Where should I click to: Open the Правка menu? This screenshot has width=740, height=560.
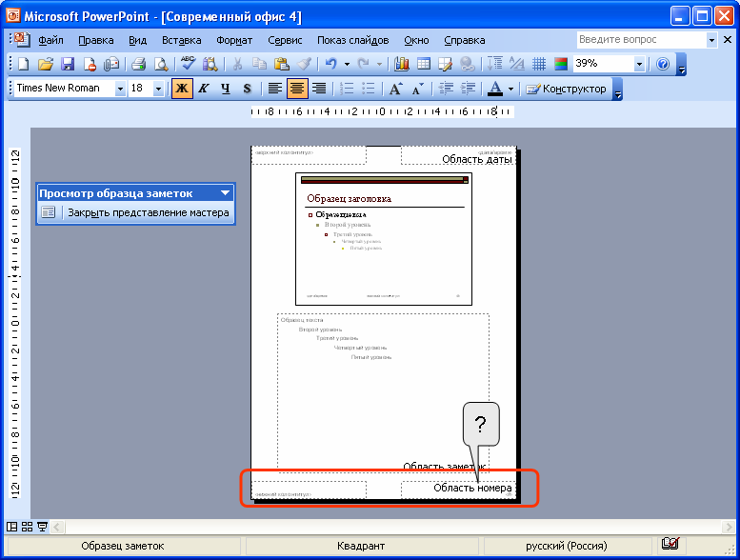(x=96, y=40)
